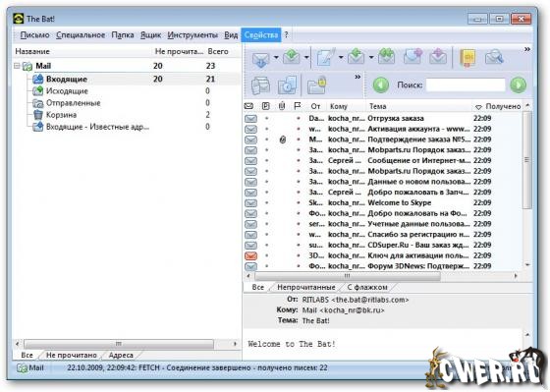Toggle the red unread envelope of 3D message
This screenshot has height=392, width=550.
(x=250, y=255)
